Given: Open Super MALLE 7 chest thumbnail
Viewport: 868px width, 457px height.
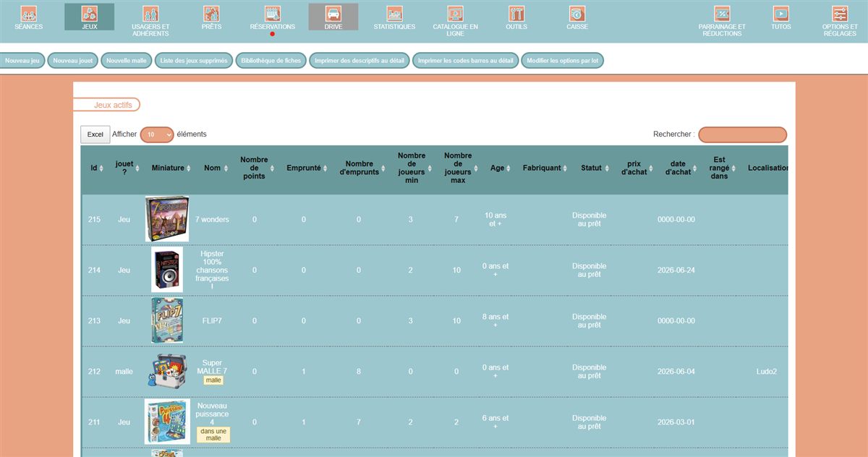Looking at the screenshot, I should pyautogui.click(x=167, y=371).
